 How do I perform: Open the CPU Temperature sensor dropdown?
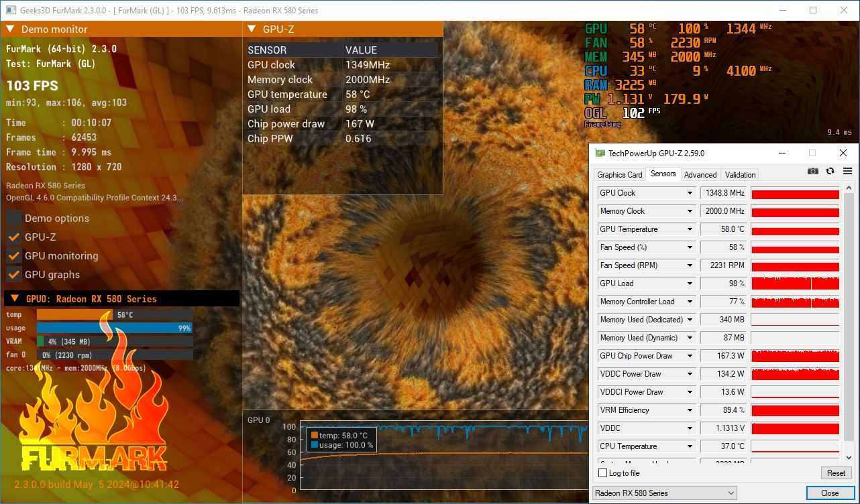click(x=690, y=446)
